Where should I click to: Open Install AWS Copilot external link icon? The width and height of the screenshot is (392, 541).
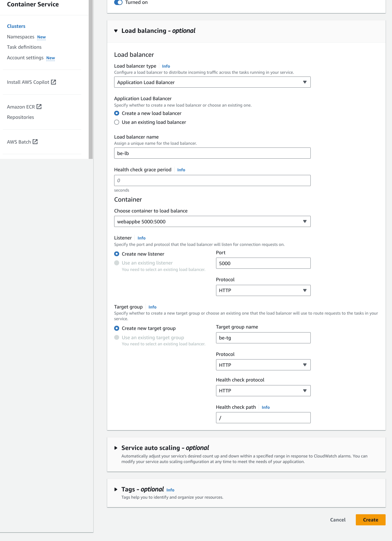click(x=53, y=82)
